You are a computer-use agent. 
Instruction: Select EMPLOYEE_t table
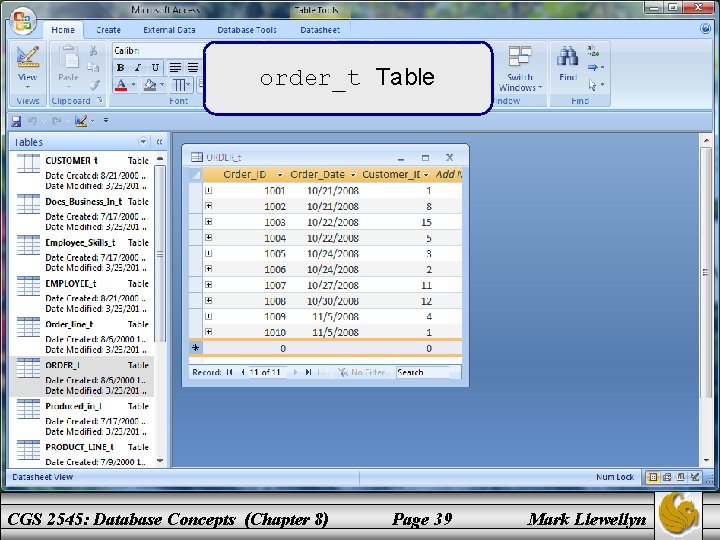[82, 295]
